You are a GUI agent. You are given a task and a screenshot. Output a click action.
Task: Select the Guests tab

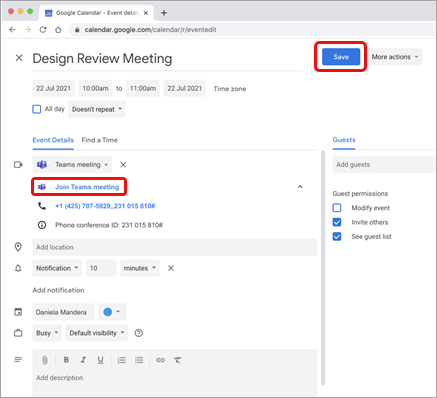coord(344,140)
